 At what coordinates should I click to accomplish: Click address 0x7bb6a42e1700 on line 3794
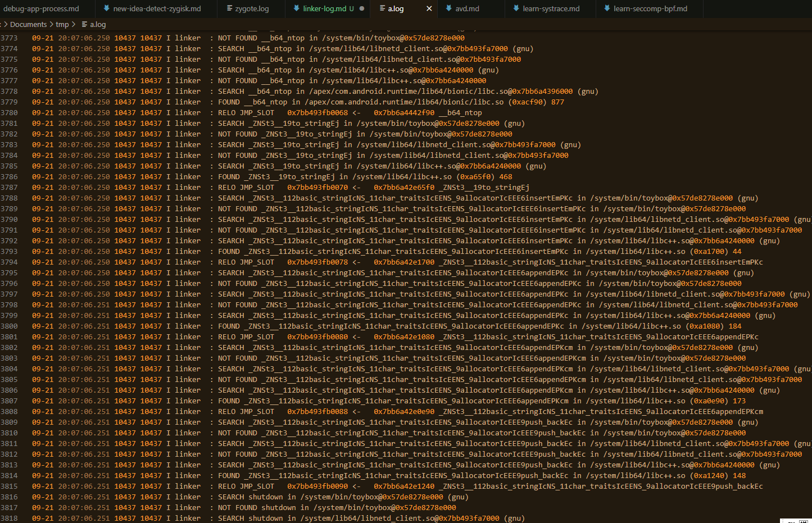tap(404, 262)
